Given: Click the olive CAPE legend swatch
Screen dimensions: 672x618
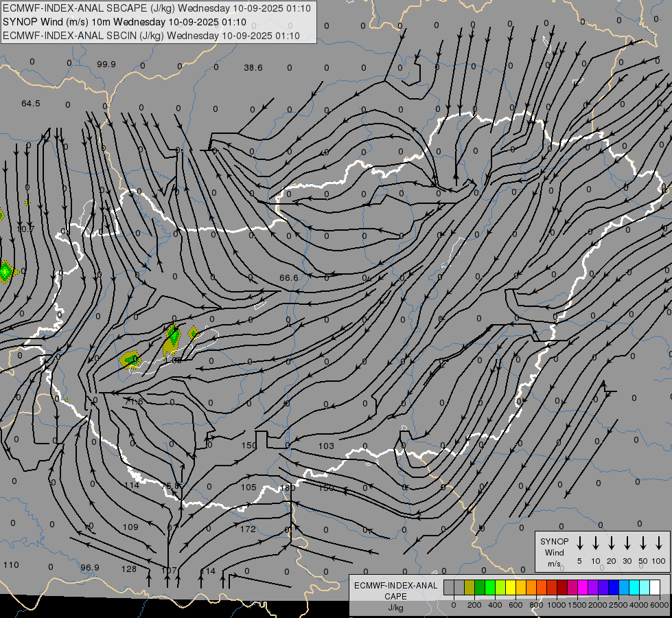Looking at the screenshot, I should tap(470, 587).
